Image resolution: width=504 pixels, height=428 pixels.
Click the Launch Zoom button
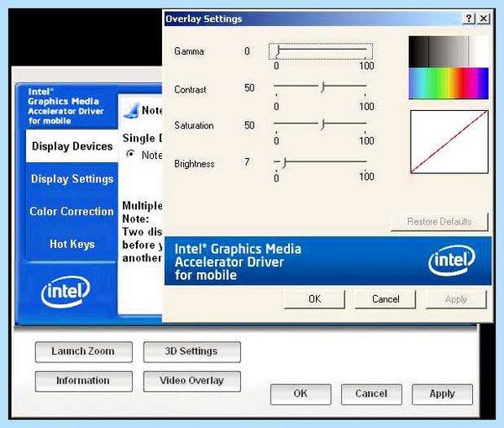(x=83, y=351)
